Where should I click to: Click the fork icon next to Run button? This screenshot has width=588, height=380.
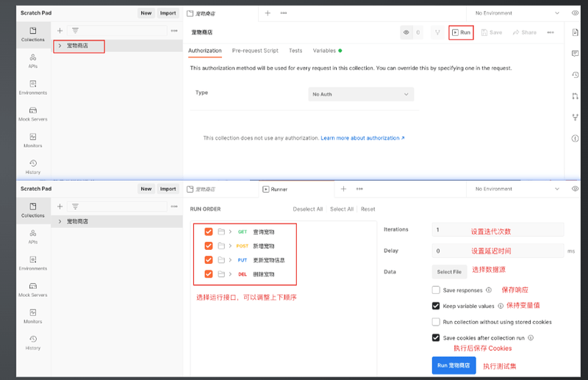437,32
